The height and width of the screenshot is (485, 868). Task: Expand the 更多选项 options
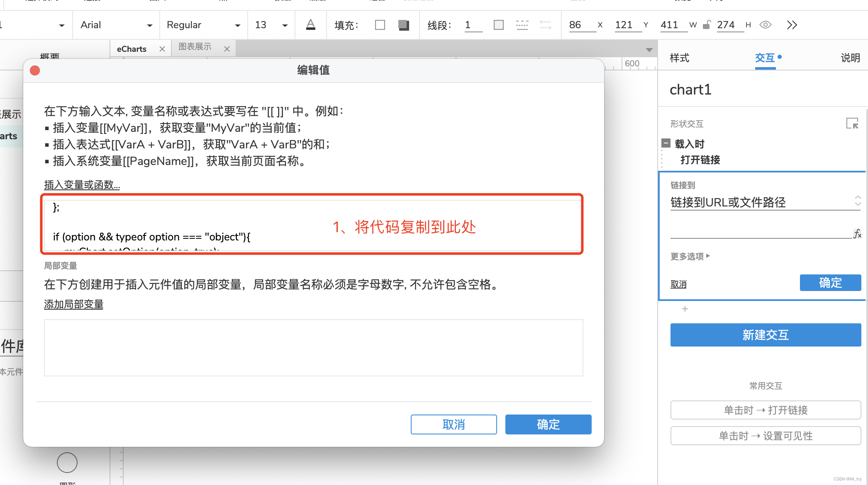click(690, 256)
